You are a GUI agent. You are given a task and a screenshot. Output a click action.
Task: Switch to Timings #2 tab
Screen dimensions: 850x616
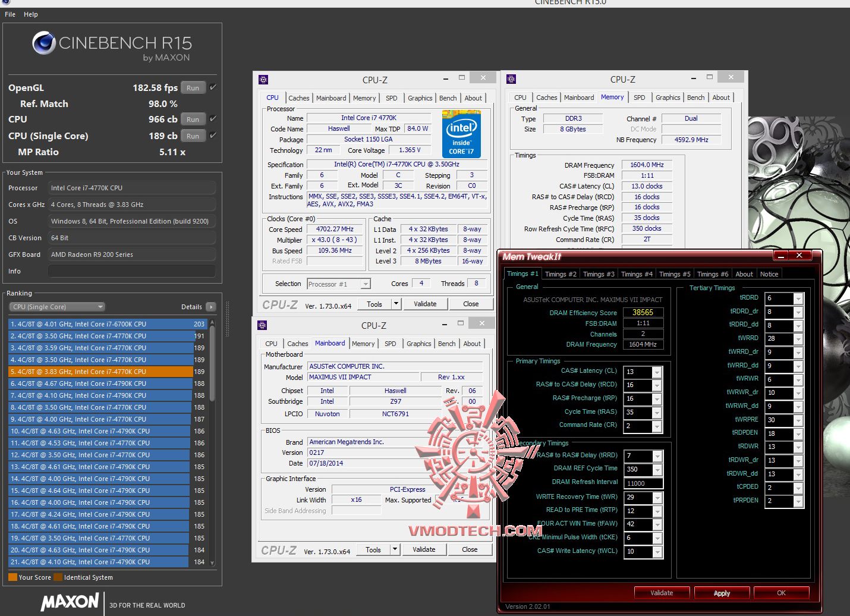click(561, 274)
